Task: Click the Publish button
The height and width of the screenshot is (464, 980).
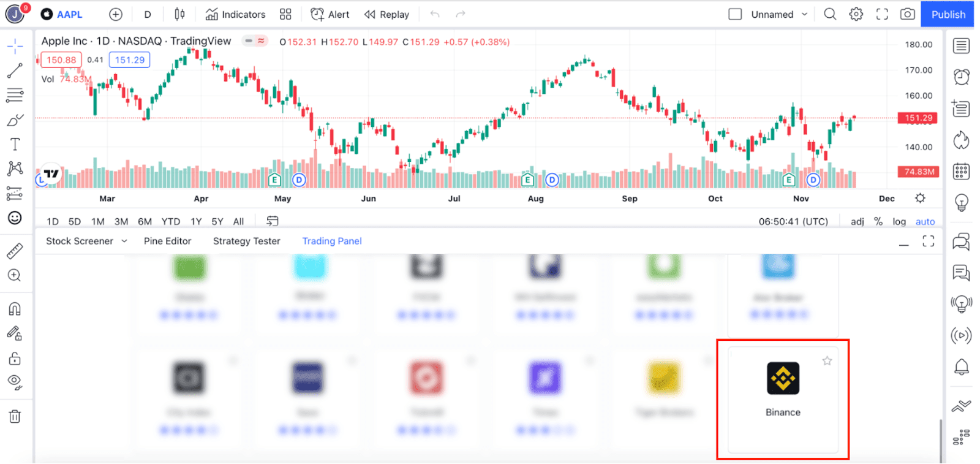Action: click(948, 14)
